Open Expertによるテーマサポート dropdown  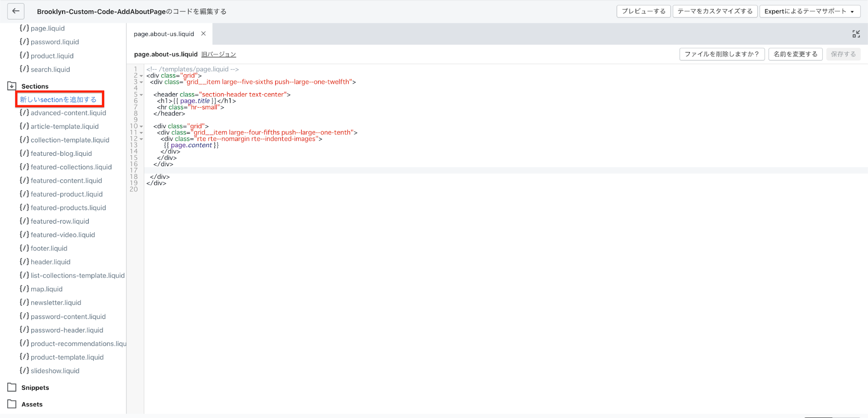pos(809,11)
